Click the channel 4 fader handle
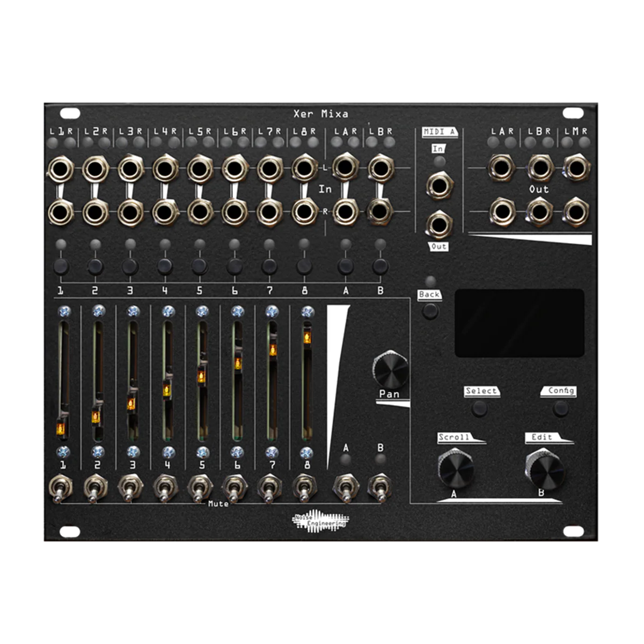The width and height of the screenshot is (644, 644). coord(167,390)
